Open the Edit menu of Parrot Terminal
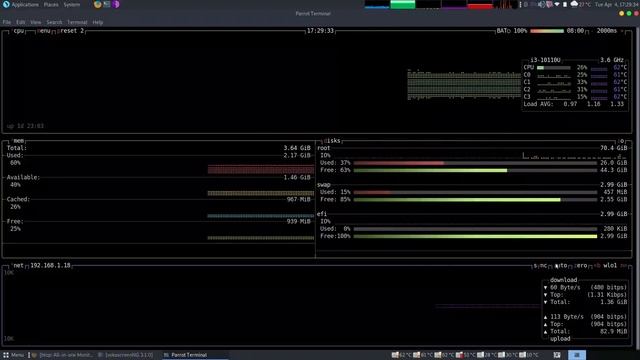The height and width of the screenshot is (360, 640). point(20,22)
